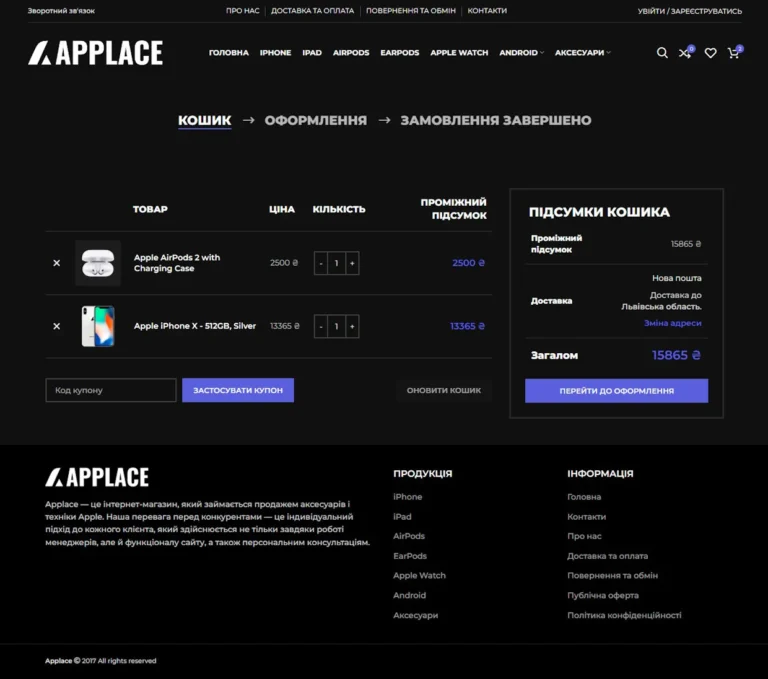Open the search magnifier icon
Screen dimensions: 768x679
pyautogui.click(x=662, y=52)
